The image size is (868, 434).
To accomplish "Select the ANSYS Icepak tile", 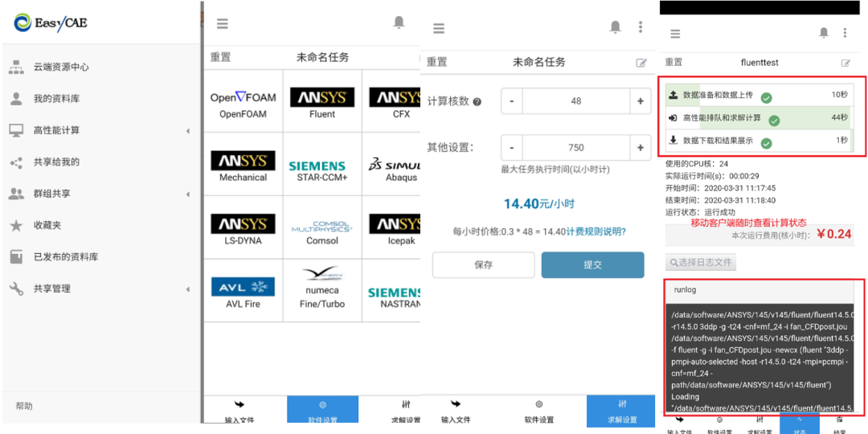I will (x=391, y=227).
